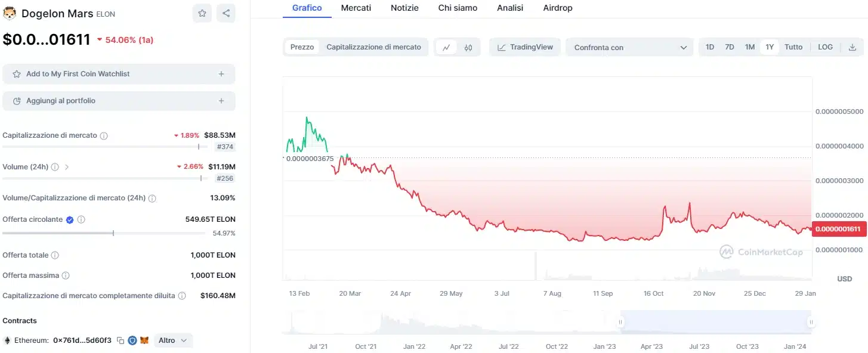Image resolution: width=868 pixels, height=353 pixels.
Task: Click the $0.0...01611 price heading
Action: click(x=47, y=39)
